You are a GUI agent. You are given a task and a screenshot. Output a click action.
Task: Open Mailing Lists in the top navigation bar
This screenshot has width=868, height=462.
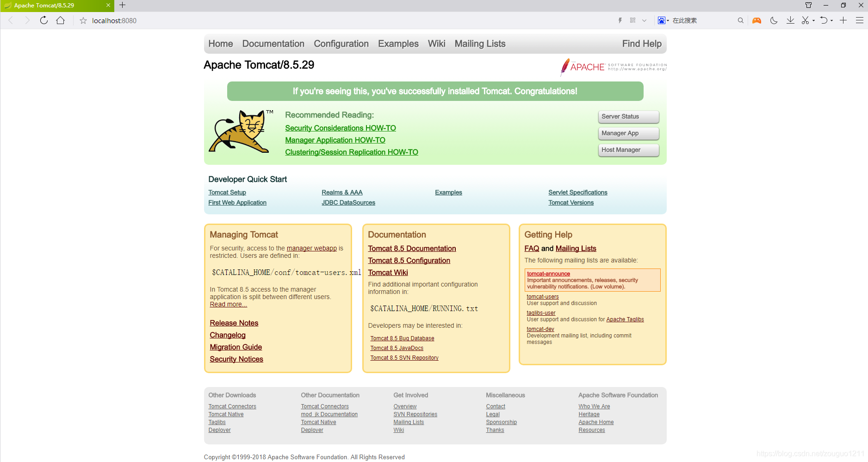(480, 44)
